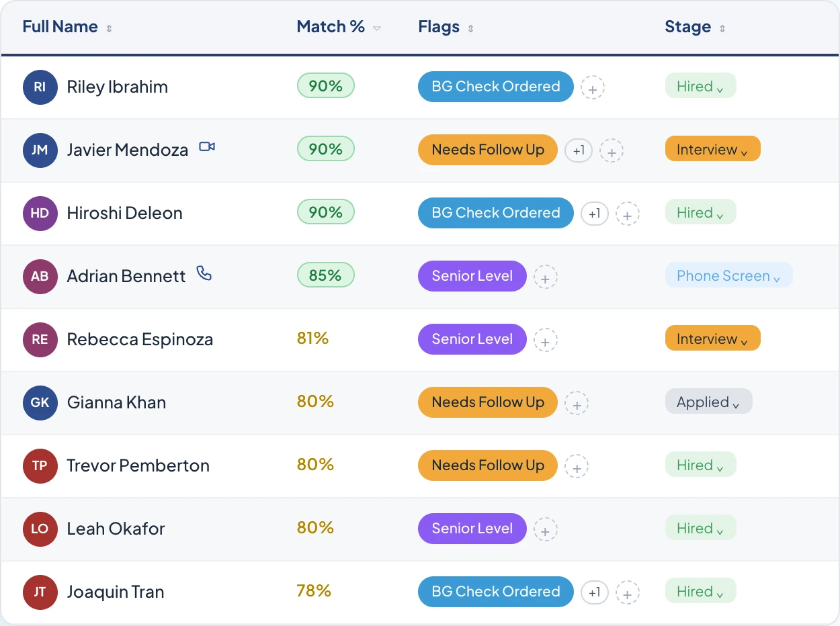Screen dimensions: 840x626
Task: Add a flag to Hiroshi Deleon's row
Action: [x=628, y=214]
